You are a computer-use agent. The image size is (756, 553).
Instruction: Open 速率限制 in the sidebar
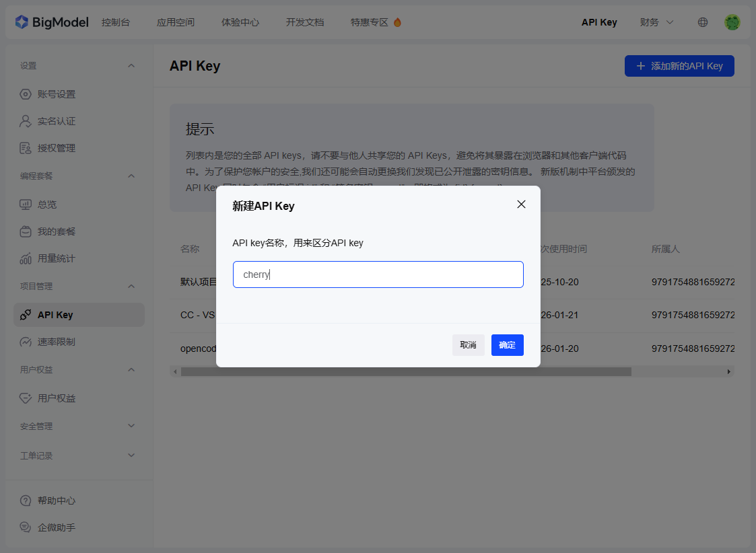pos(56,342)
